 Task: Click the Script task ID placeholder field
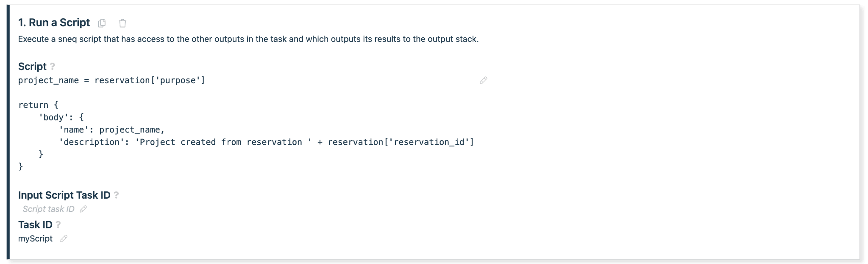pos(48,209)
